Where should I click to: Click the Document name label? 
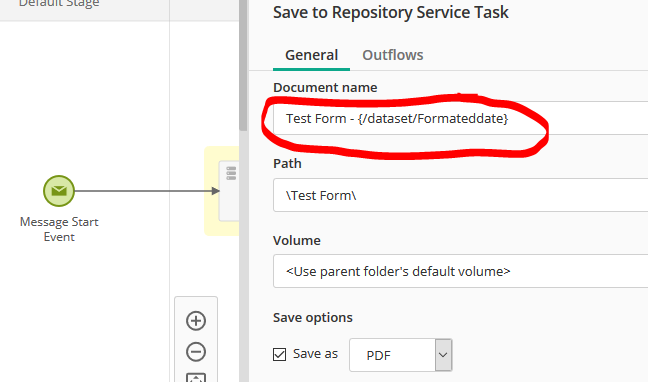[325, 87]
